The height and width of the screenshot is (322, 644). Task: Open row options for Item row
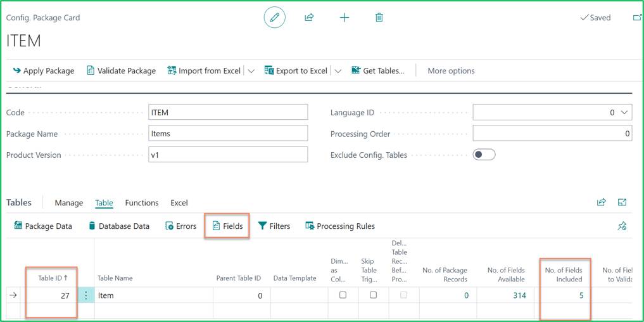click(86, 295)
